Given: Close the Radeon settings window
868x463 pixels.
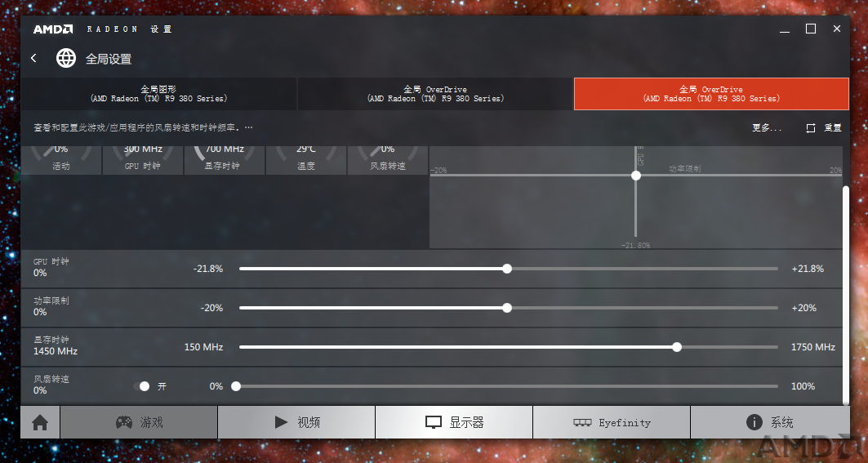Looking at the screenshot, I should click(837, 29).
